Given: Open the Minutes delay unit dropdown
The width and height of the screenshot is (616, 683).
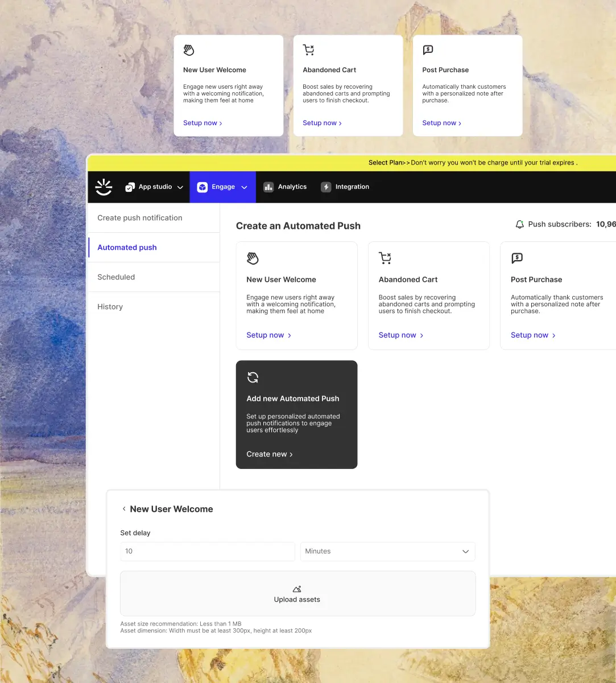Looking at the screenshot, I should [387, 552].
